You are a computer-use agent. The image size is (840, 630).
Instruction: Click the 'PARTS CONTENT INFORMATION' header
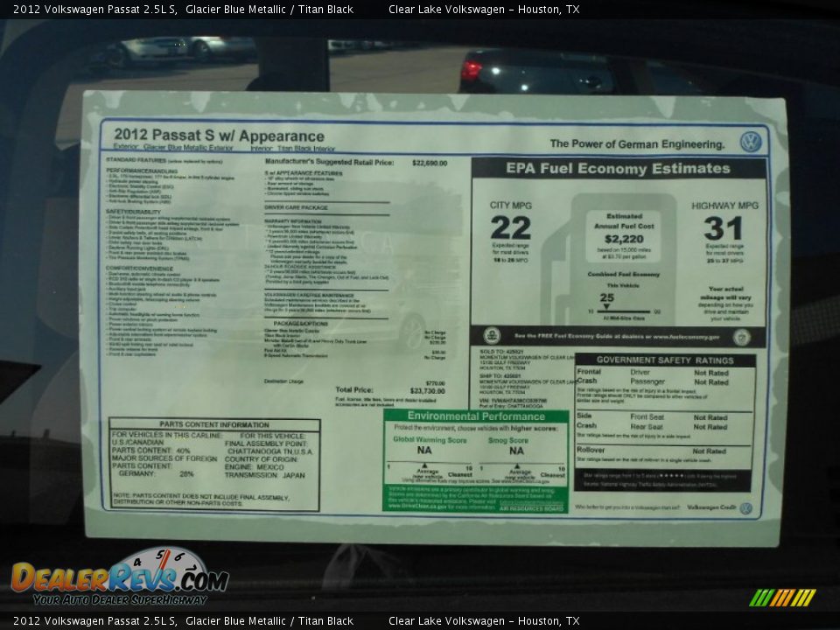click(214, 424)
